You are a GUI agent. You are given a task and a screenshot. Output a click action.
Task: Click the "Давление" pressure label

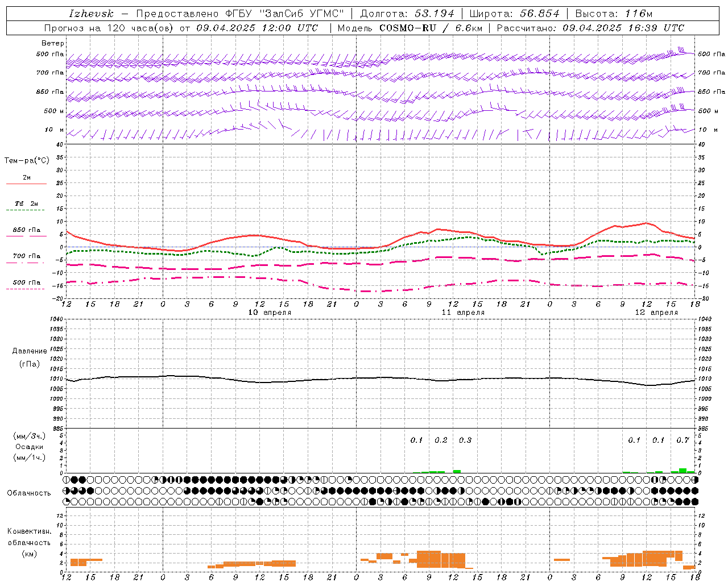point(30,351)
